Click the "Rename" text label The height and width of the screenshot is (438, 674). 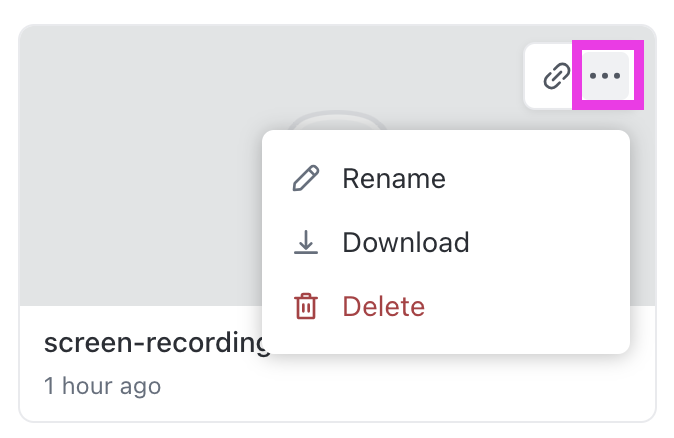click(394, 179)
